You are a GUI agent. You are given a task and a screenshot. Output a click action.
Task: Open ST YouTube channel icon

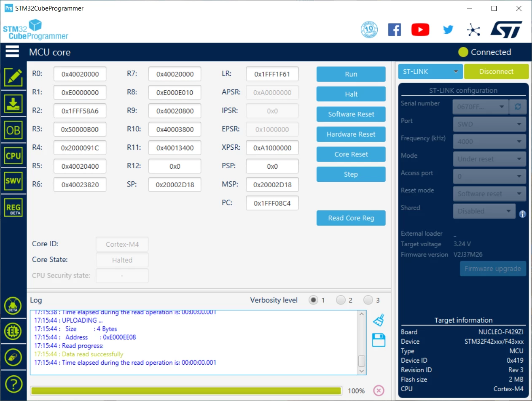pos(420,30)
